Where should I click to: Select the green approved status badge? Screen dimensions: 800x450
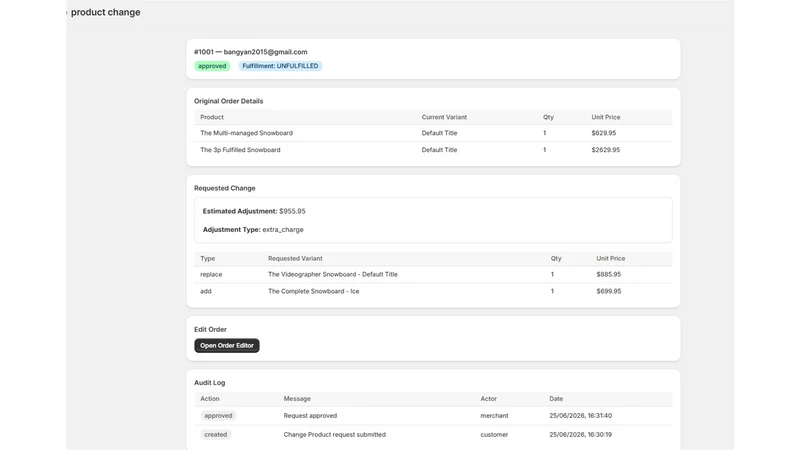click(x=212, y=66)
